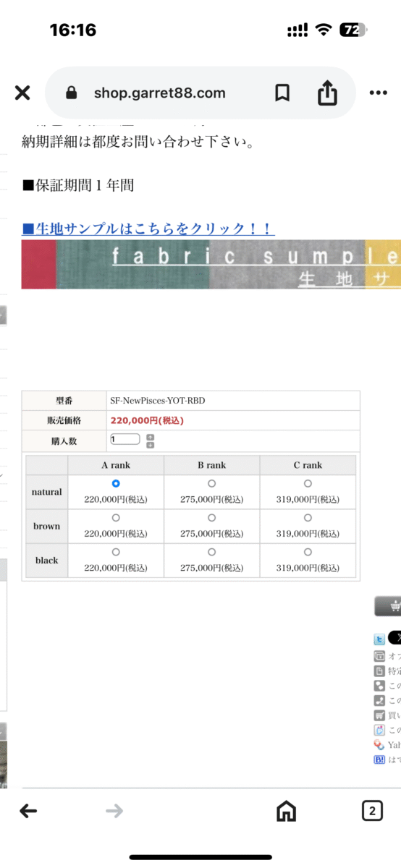The width and height of the screenshot is (401, 868).
Task: Select natural B rank 275,000円 option
Action: coord(211,483)
